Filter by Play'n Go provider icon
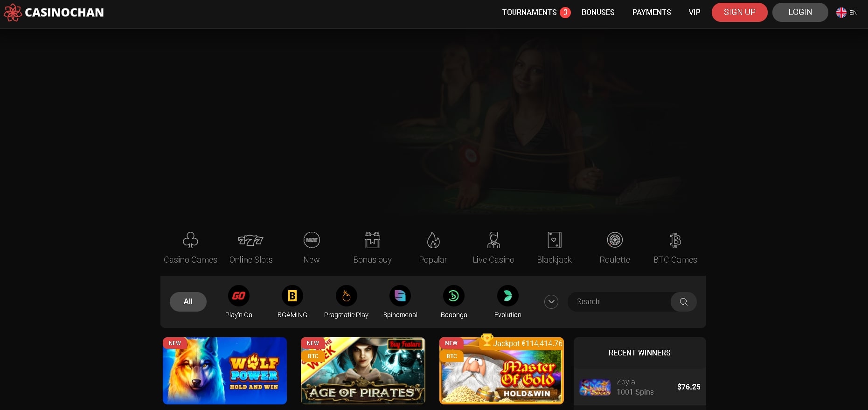Viewport: 868px width, 410px height. pyautogui.click(x=239, y=296)
